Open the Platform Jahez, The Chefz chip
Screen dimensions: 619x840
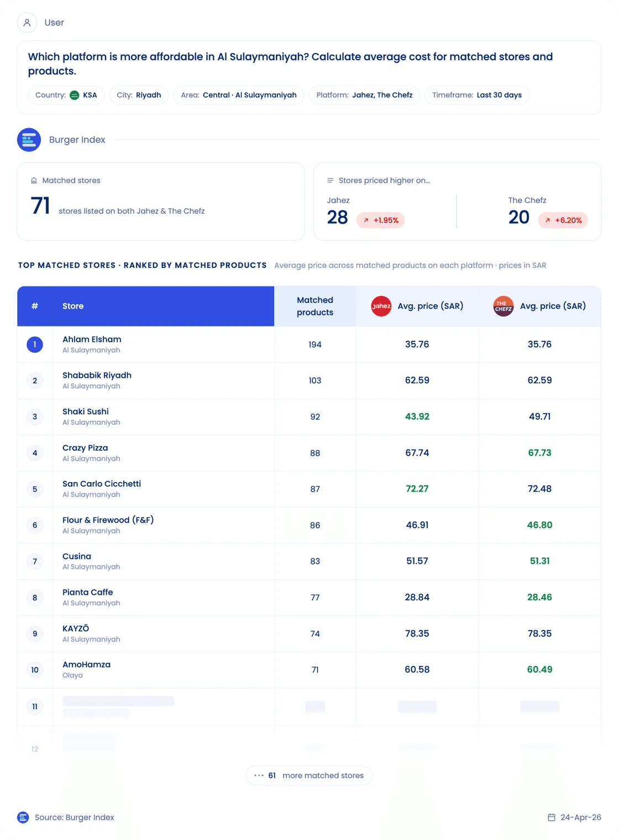(x=364, y=95)
